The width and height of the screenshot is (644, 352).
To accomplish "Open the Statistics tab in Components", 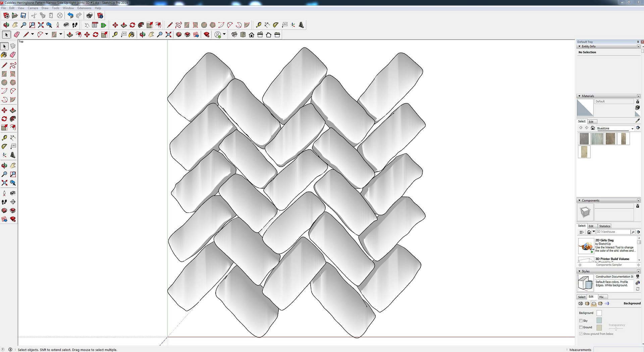I will click(604, 226).
